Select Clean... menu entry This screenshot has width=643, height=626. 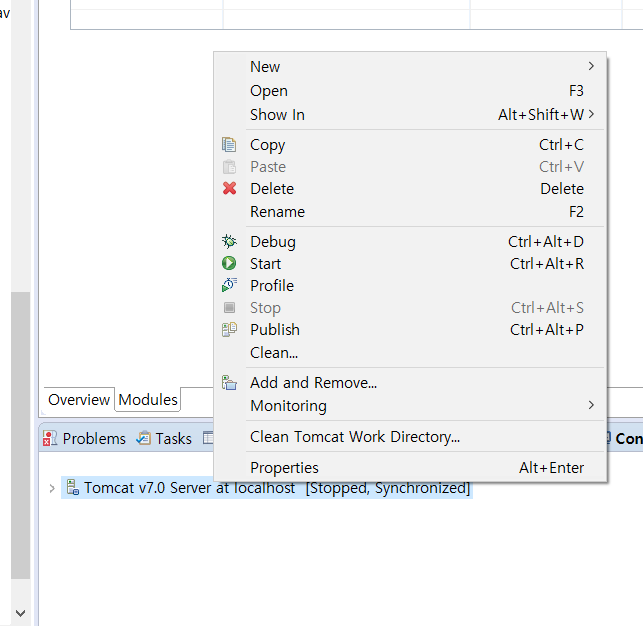(x=410, y=353)
